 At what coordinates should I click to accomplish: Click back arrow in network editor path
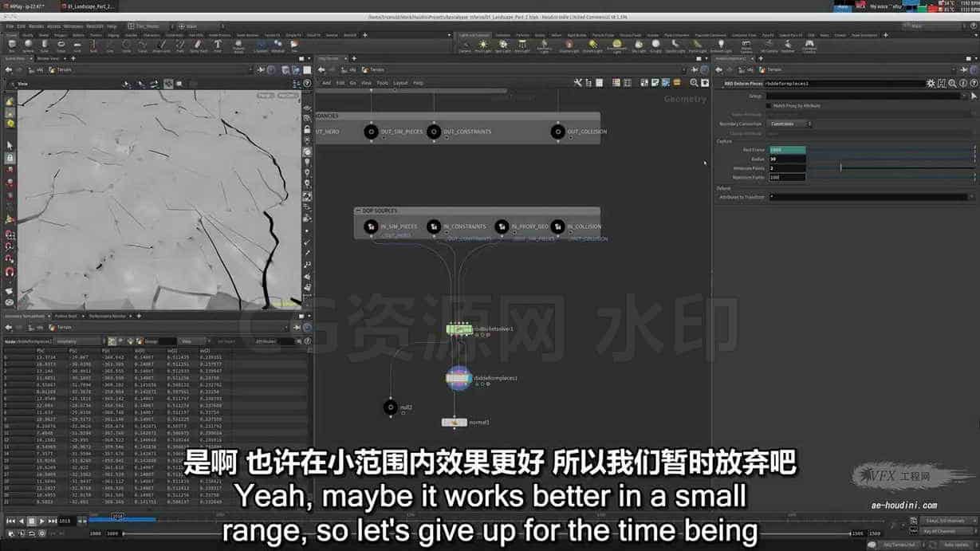(x=322, y=69)
